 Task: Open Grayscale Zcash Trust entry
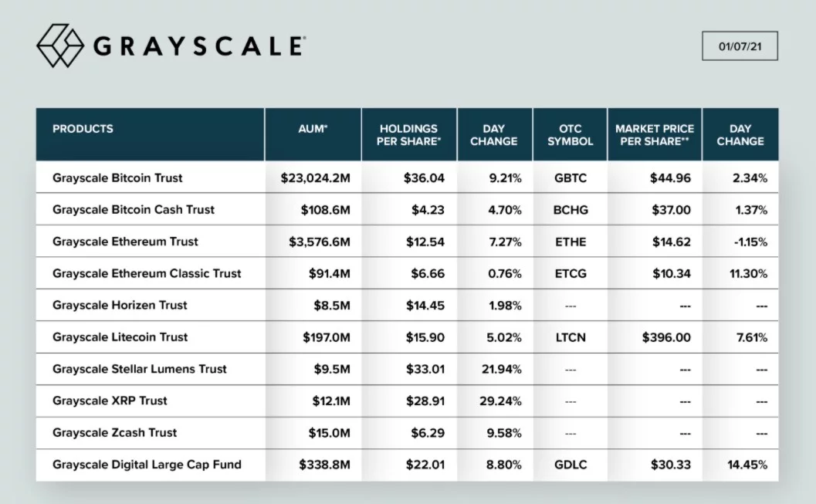pyautogui.click(x=114, y=433)
